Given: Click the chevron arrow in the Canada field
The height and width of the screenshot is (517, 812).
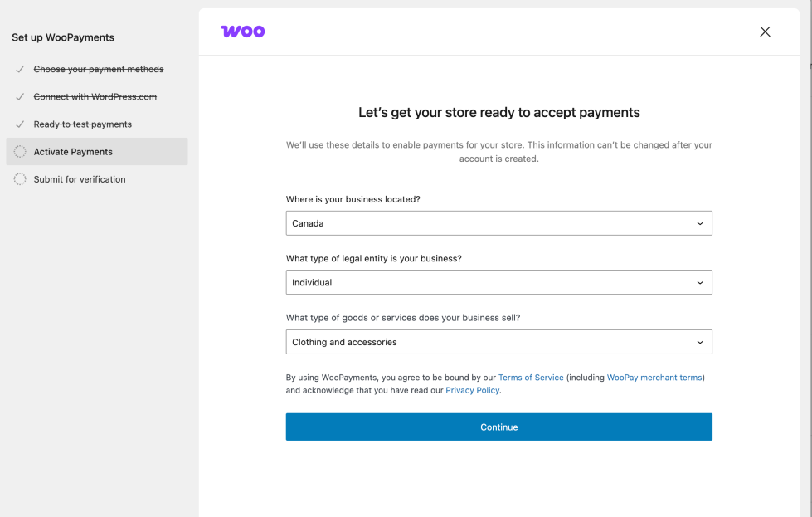Looking at the screenshot, I should [700, 223].
